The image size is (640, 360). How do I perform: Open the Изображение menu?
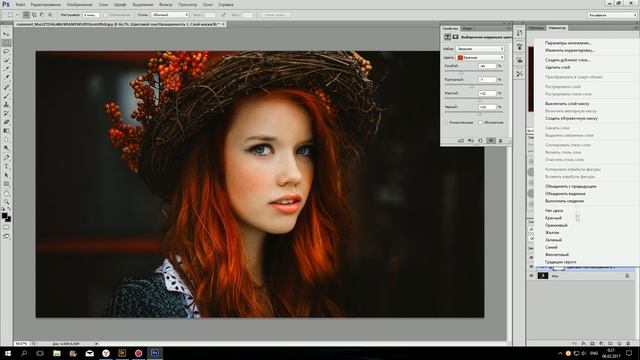[79, 4]
